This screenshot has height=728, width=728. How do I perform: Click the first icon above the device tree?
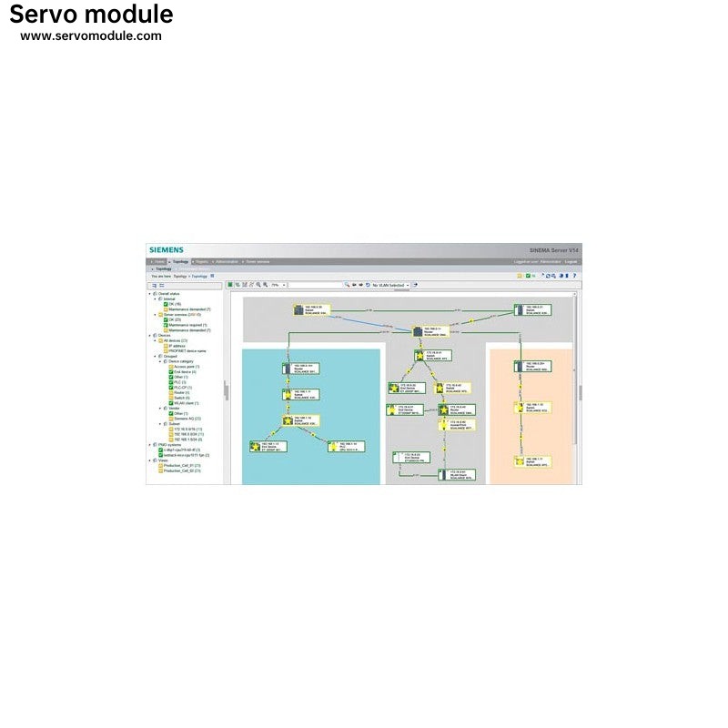point(154,286)
